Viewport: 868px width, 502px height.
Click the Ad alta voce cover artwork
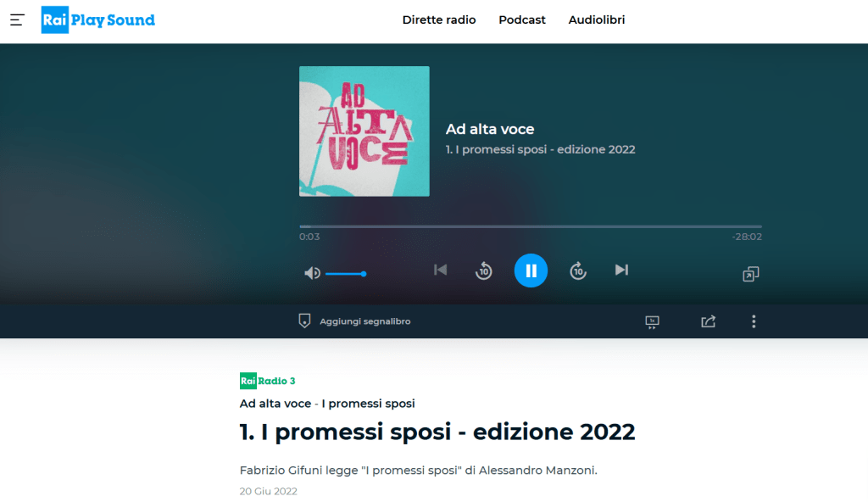click(364, 131)
